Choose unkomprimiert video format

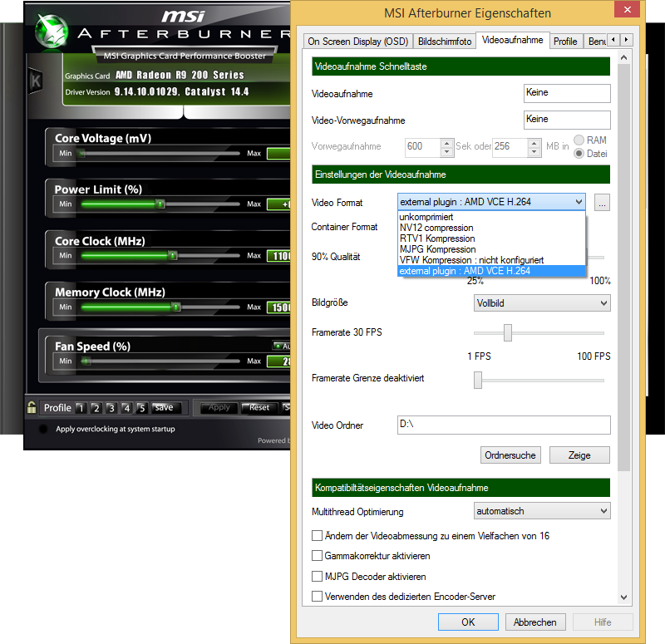(x=491, y=217)
